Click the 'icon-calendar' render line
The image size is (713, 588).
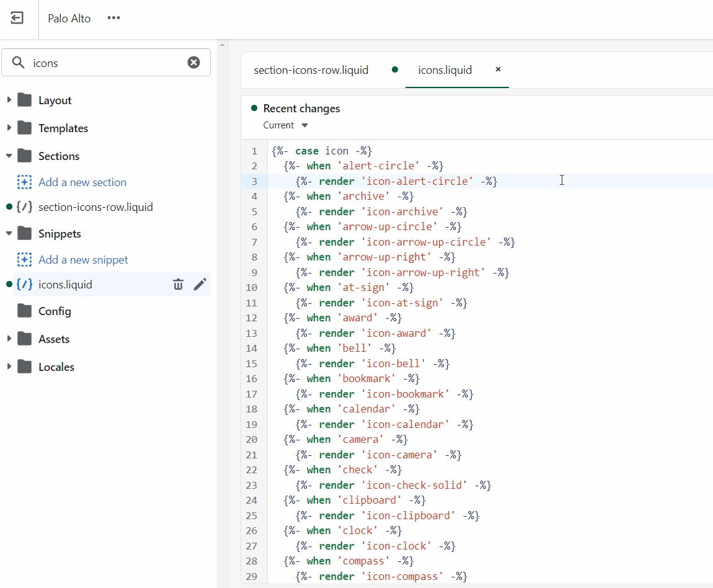click(x=384, y=425)
